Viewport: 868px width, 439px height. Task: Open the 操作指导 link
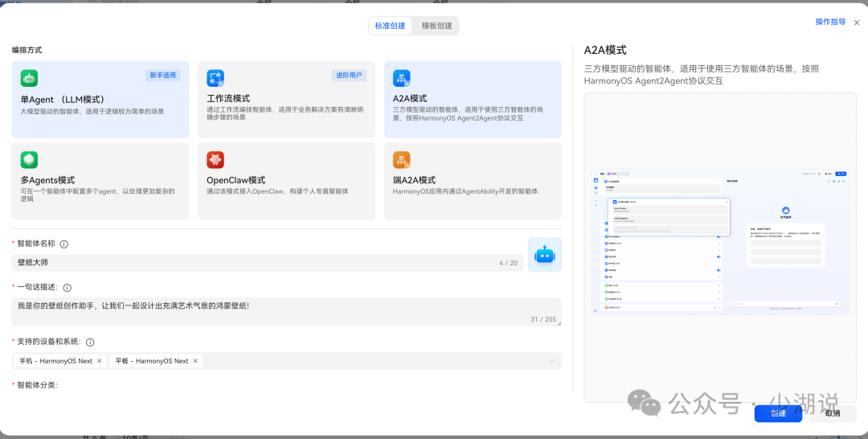coord(830,23)
